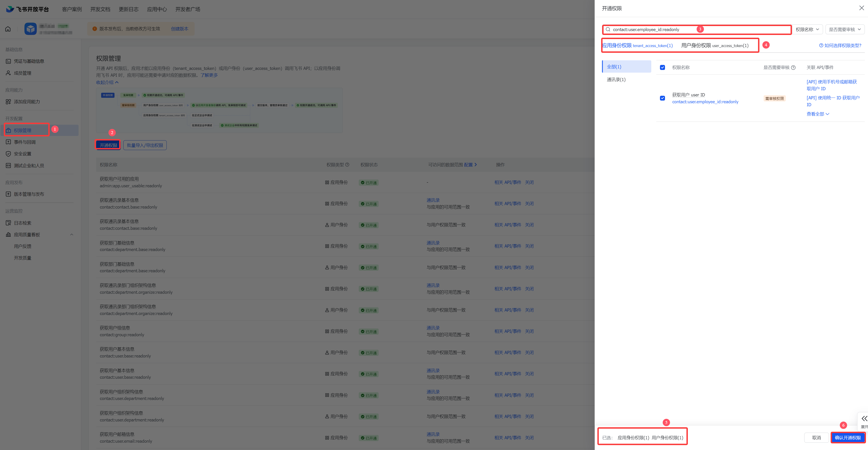Image resolution: width=868 pixels, height=450 pixels.
Task: Click the 展开 double-arrow icon
Action: 864,418
